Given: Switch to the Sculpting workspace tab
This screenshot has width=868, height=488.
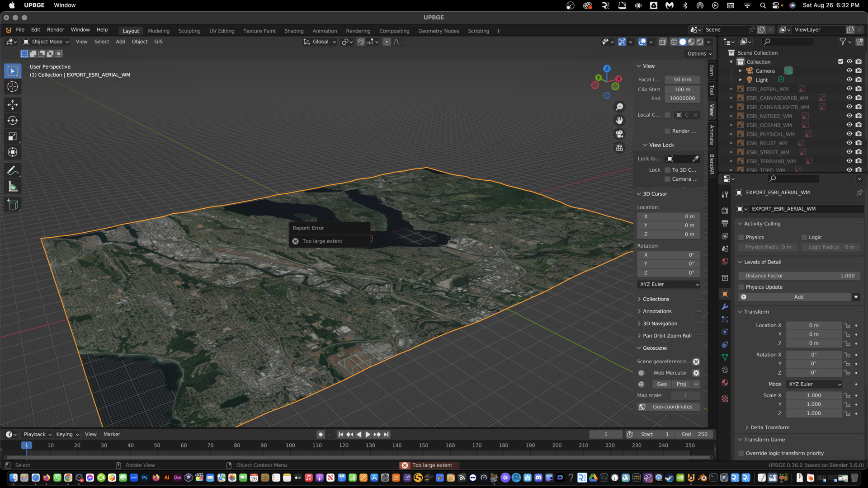Looking at the screenshot, I should click(x=189, y=31).
